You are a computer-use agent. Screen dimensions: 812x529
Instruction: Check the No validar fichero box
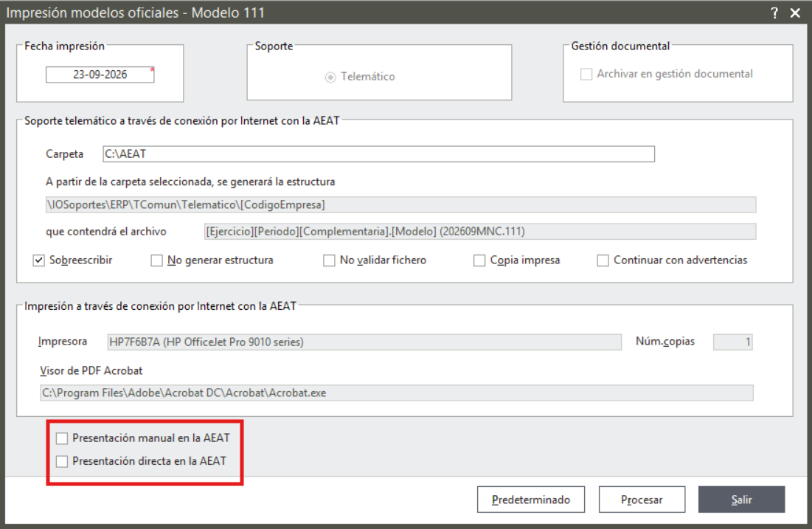(329, 260)
